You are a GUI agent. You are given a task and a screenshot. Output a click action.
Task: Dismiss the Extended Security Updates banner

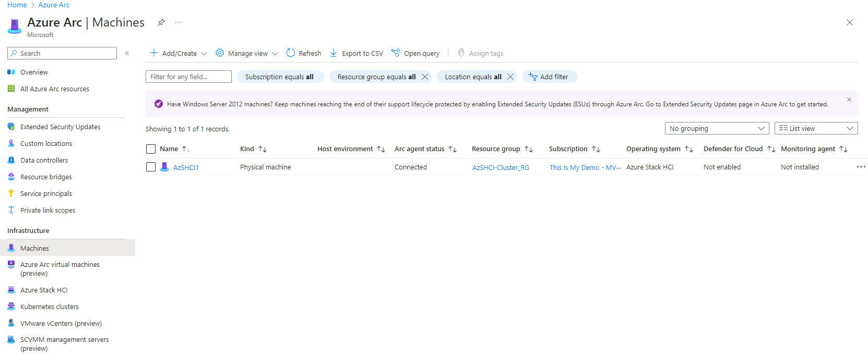coord(849,100)
